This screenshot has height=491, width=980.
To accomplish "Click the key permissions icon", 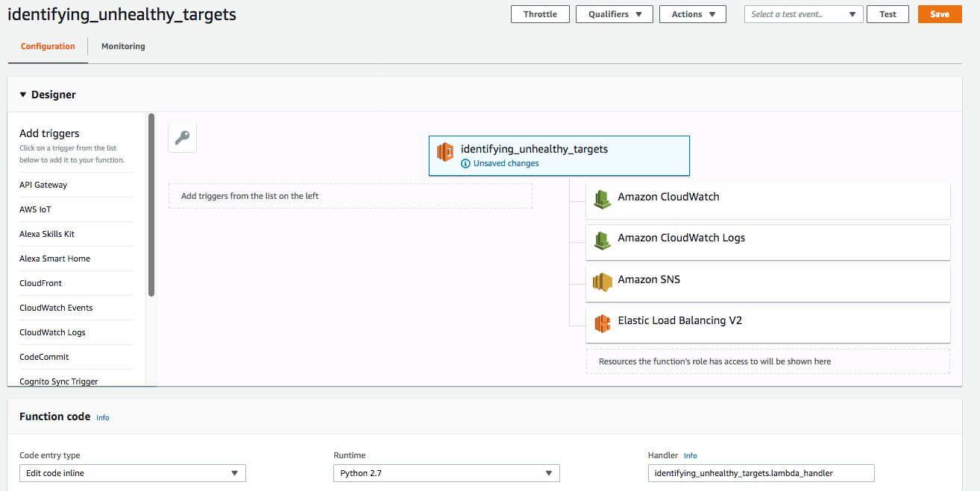I will click(182, 138).
